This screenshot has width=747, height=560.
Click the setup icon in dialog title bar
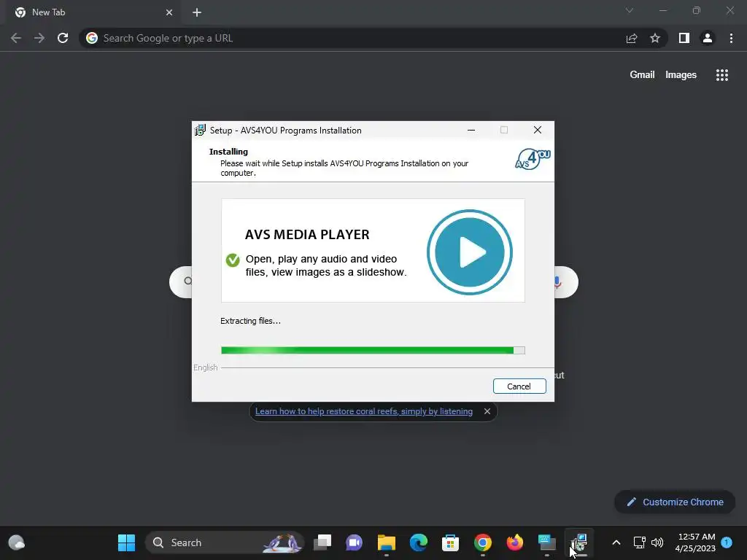point(200,130)
